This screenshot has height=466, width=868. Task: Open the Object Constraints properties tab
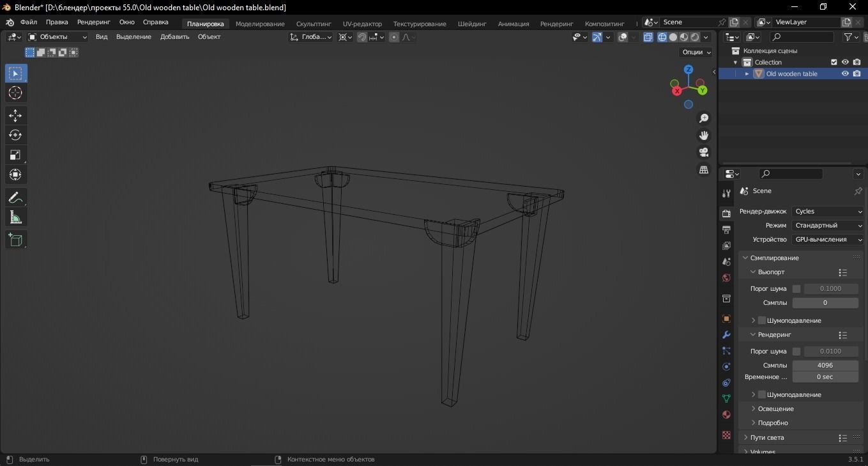tap(726, 383)
